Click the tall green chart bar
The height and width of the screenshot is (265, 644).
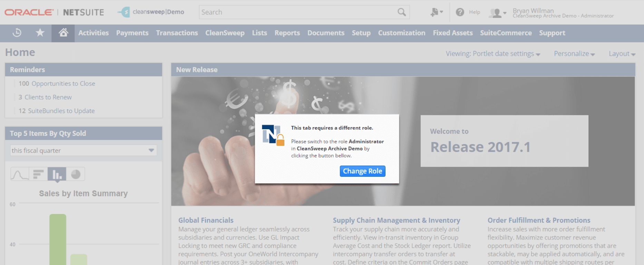[x=58, y=239]
